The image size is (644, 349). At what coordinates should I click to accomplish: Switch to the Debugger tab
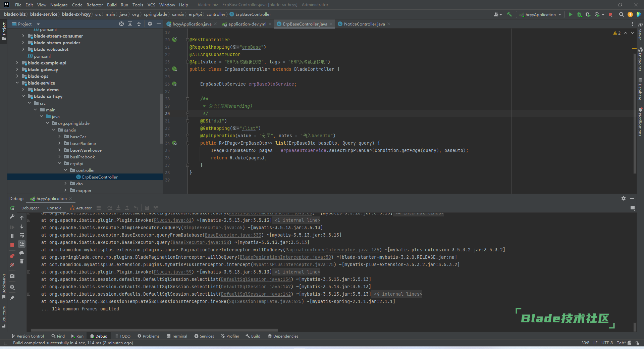click(x=30, y=208)
